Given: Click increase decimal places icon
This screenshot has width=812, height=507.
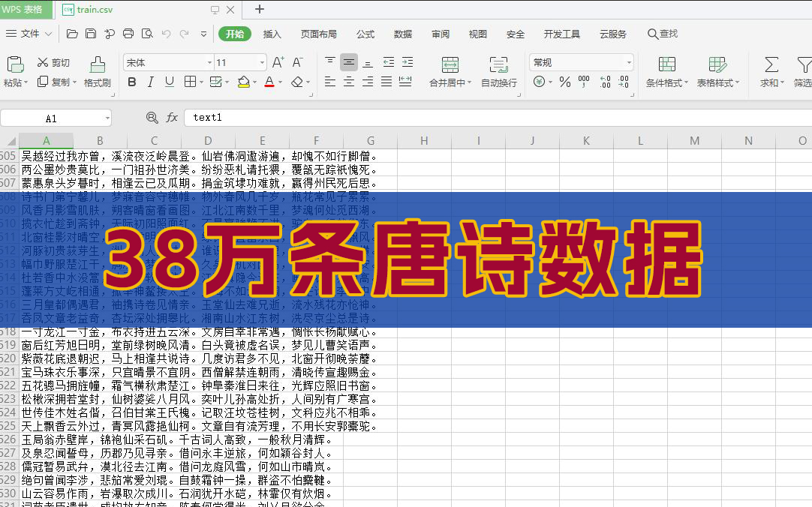Looking at the screenshot, I should (x=605, y=82).
